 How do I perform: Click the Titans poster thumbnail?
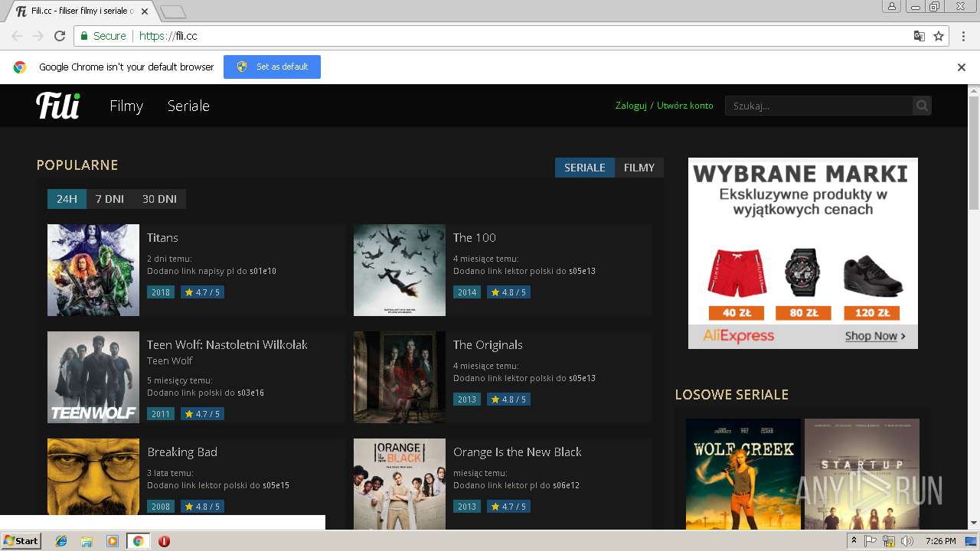point(93,270)
